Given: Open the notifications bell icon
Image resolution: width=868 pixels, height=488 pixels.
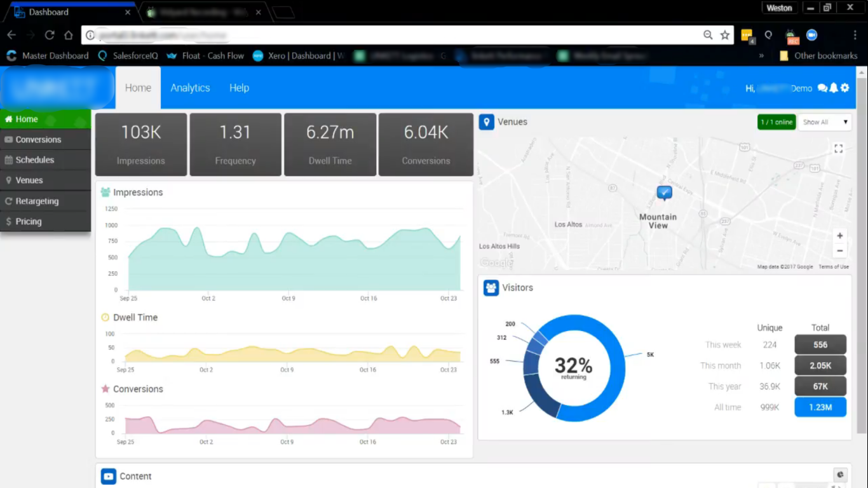Looking at the screenshot, I should click(833, 88).
